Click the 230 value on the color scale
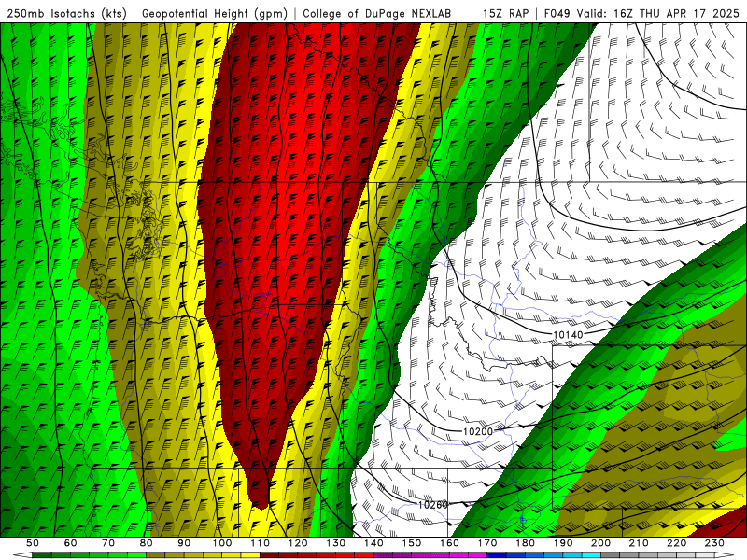Screen dimensions: 747x560 tap(714, 543)
